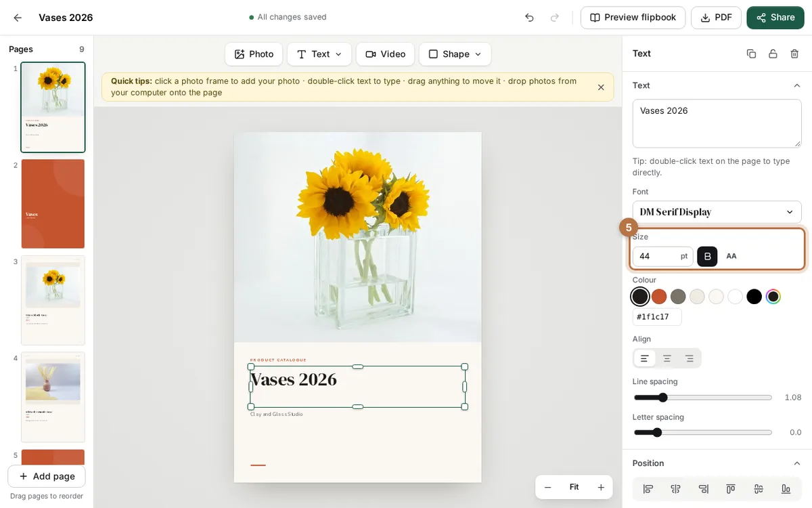Choose the grey-brown colour swatch

click(x=678, y=297)
